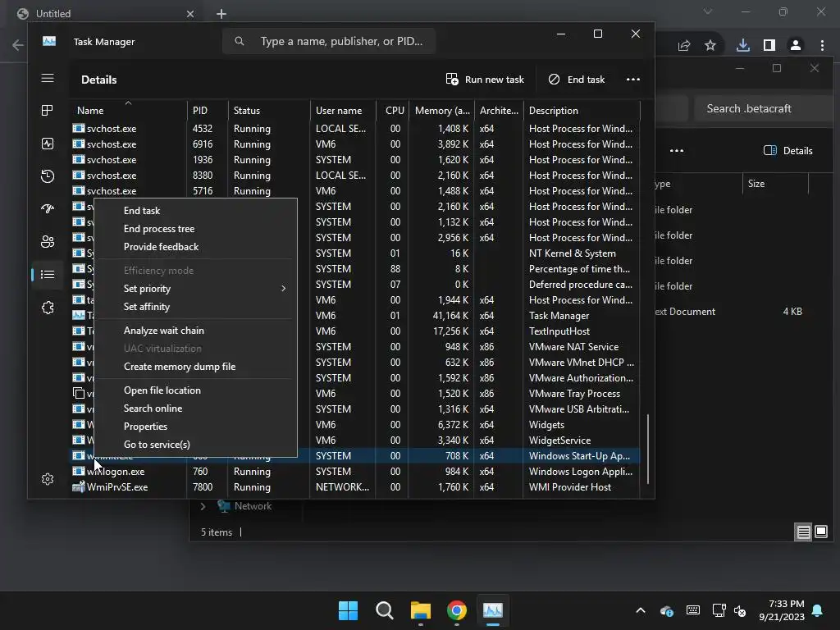The width and height of the screenshot is (840, 630).
Task: Open File Explorer from the taskbar
Action: 421,610
